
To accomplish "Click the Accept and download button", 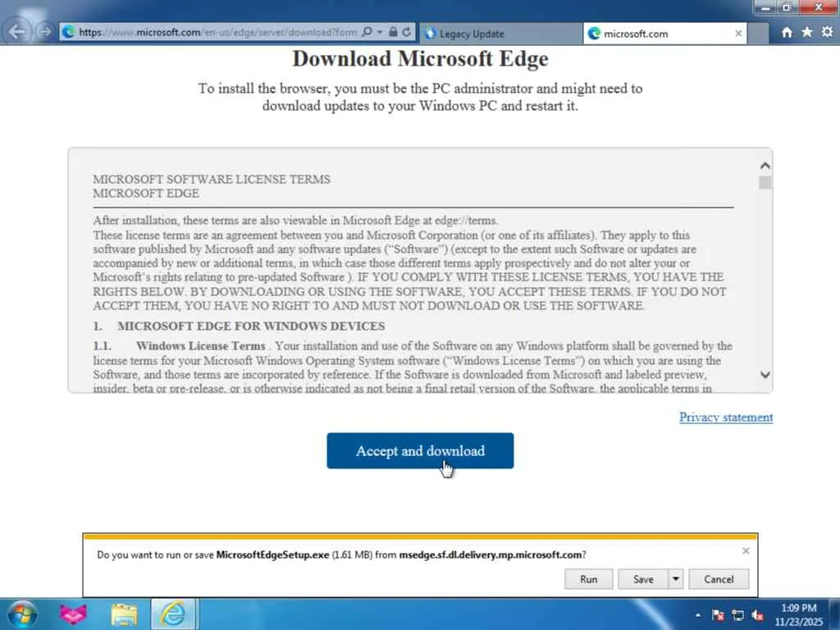I will click(x=420, y=450).
